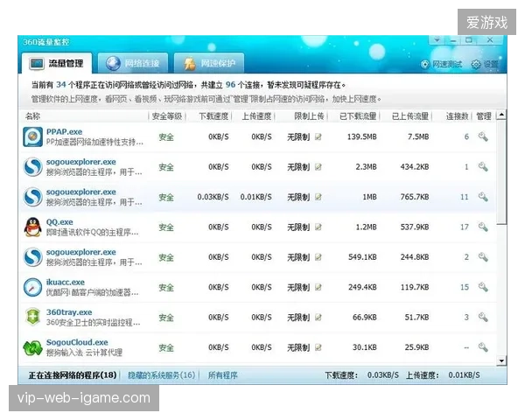Screen dimensions: 525x420
Task: Click the QQ.exe name link
Action: 59,222
